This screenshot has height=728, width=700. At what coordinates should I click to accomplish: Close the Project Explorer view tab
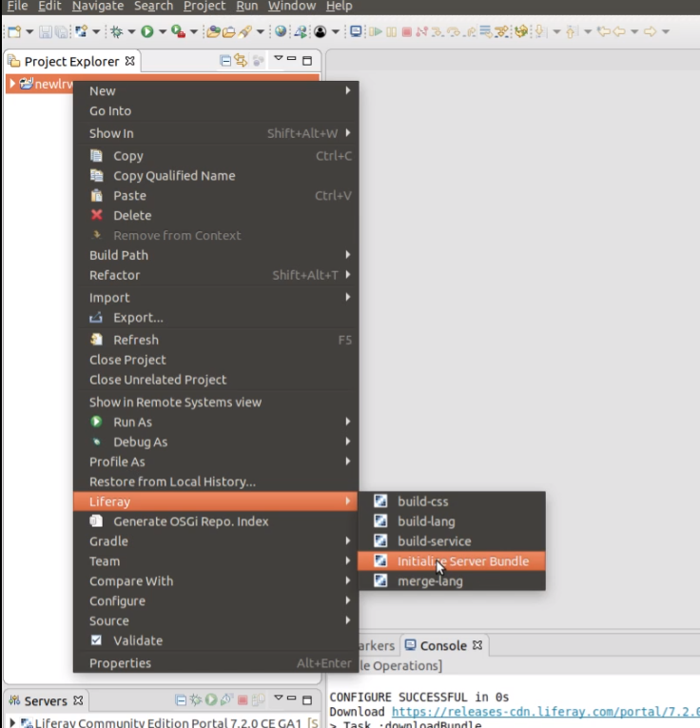(130, 61)
